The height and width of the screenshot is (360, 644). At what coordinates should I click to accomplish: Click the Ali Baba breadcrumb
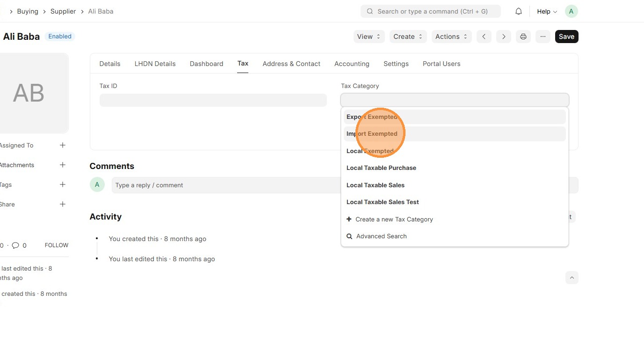101,11
